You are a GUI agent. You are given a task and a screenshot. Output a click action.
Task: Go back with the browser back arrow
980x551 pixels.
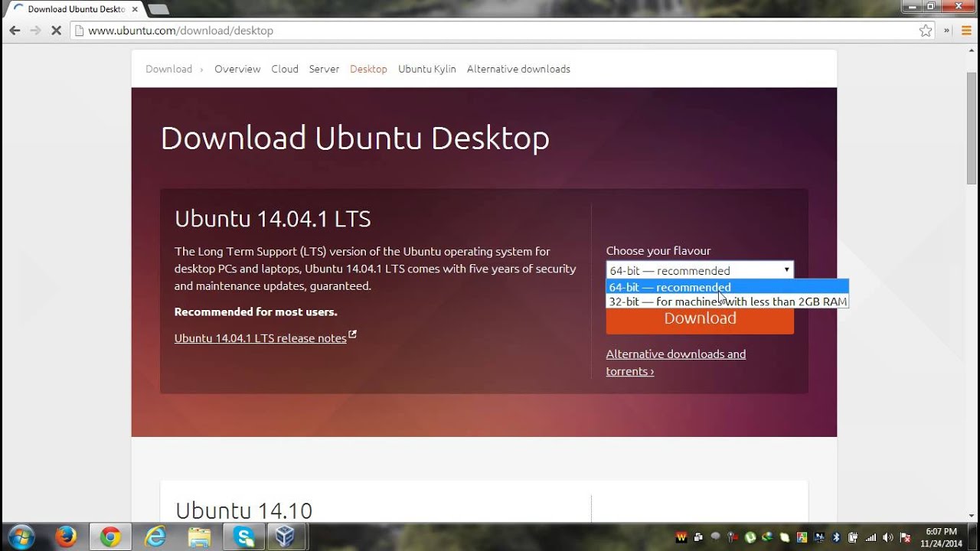click(15, 31)
